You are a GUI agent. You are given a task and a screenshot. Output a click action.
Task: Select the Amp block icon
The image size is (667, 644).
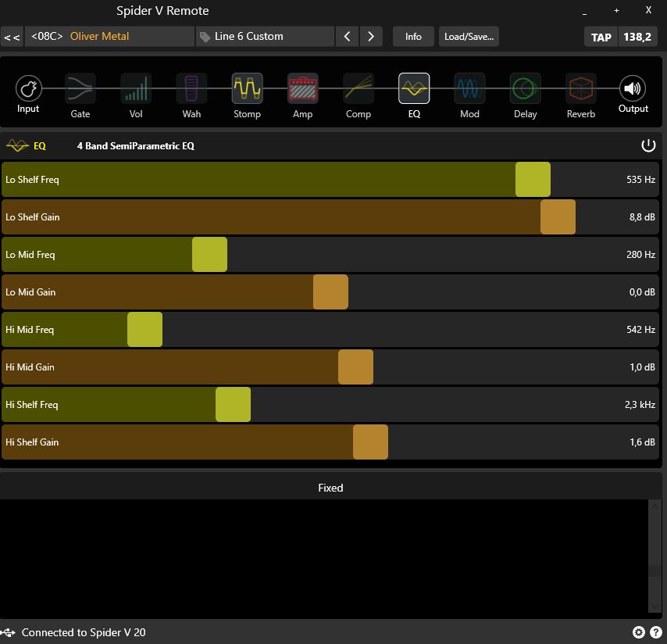coord(303,88)
